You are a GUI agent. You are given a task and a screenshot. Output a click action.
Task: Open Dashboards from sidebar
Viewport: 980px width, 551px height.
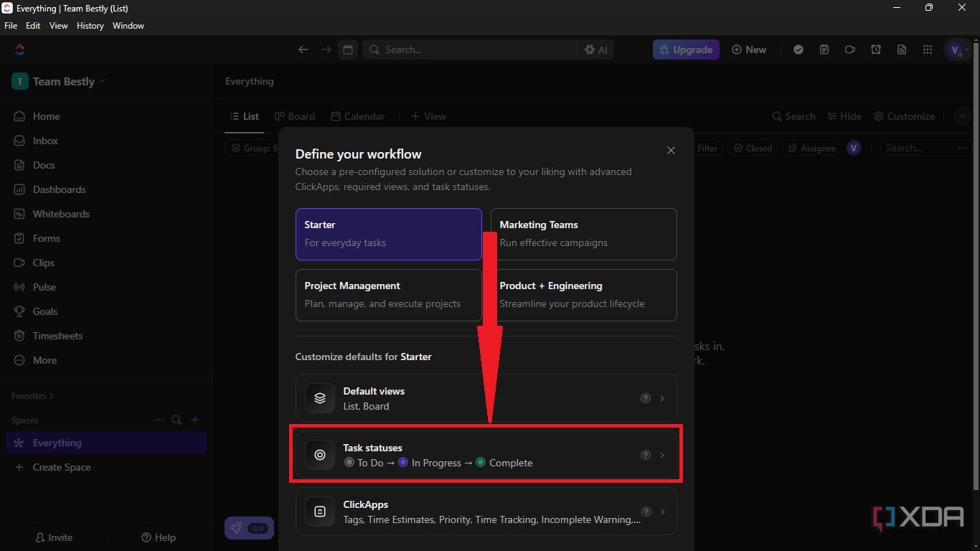(50, 189)
